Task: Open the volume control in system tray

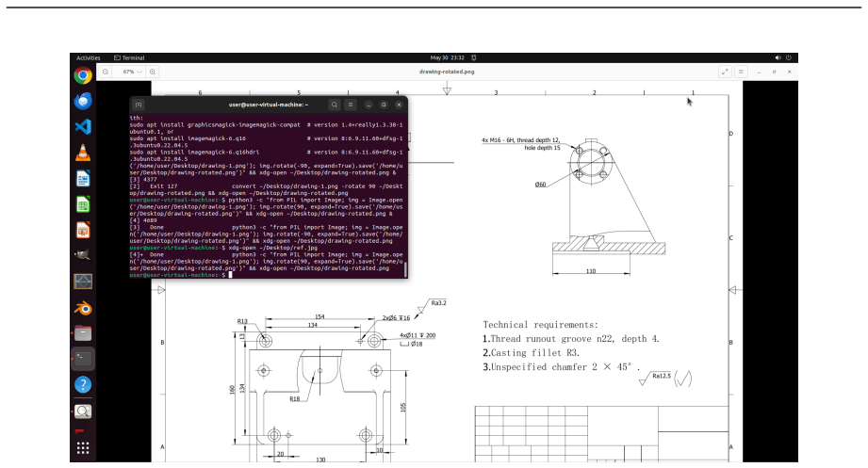Action: [x=778, y=57]
